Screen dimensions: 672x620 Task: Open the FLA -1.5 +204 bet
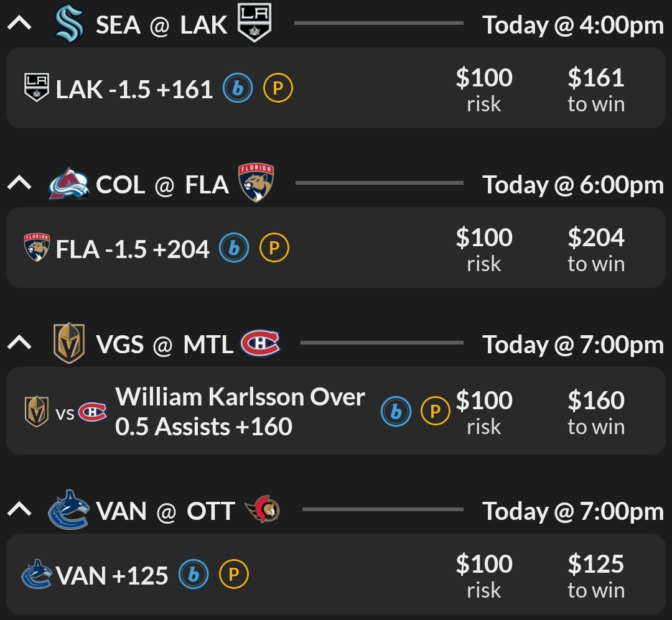point(133,249)
